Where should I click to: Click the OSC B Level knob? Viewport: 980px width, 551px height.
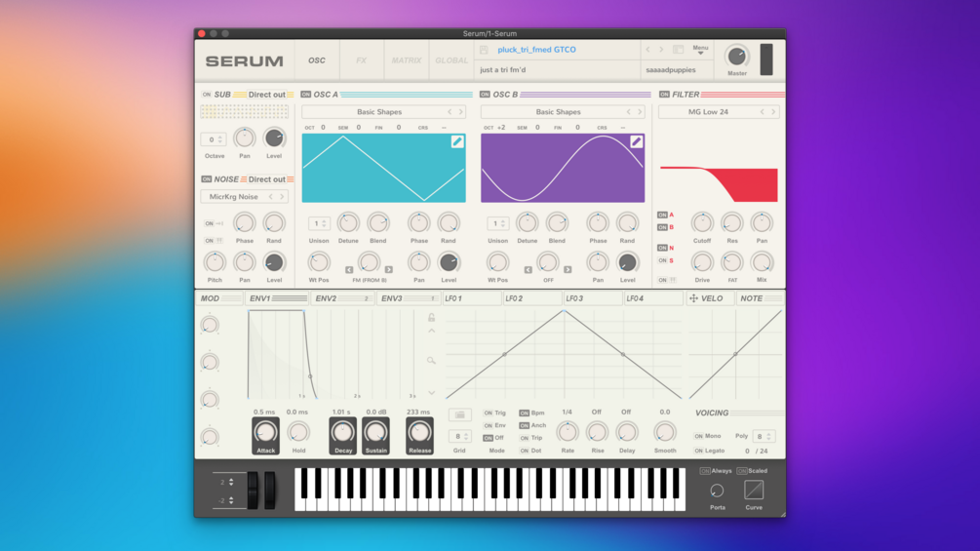(628, 262)
